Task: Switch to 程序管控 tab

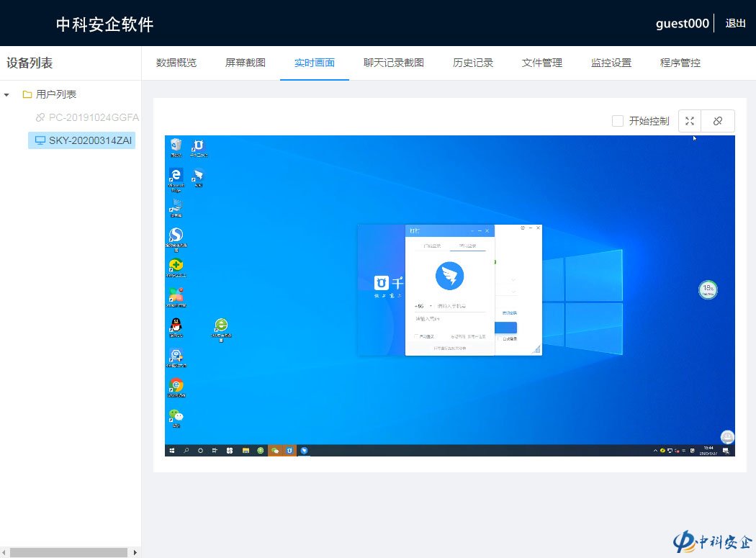Action: pos(680,63)
